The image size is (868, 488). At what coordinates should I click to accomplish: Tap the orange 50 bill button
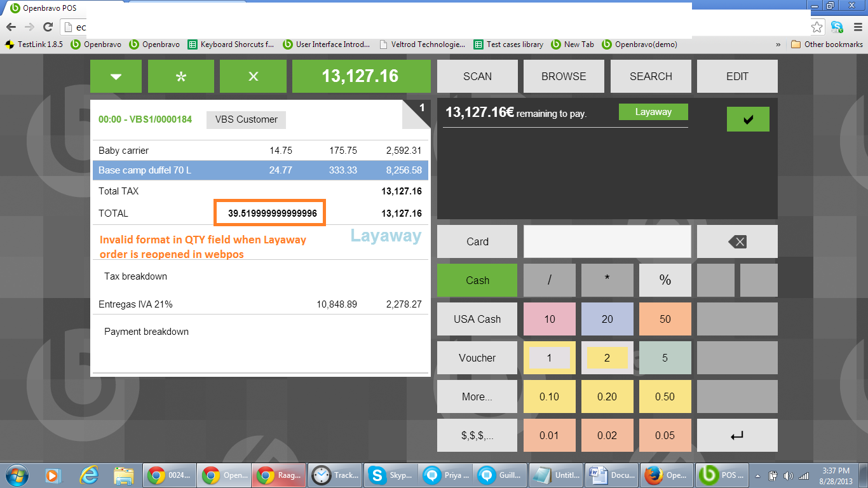point(665,319)
